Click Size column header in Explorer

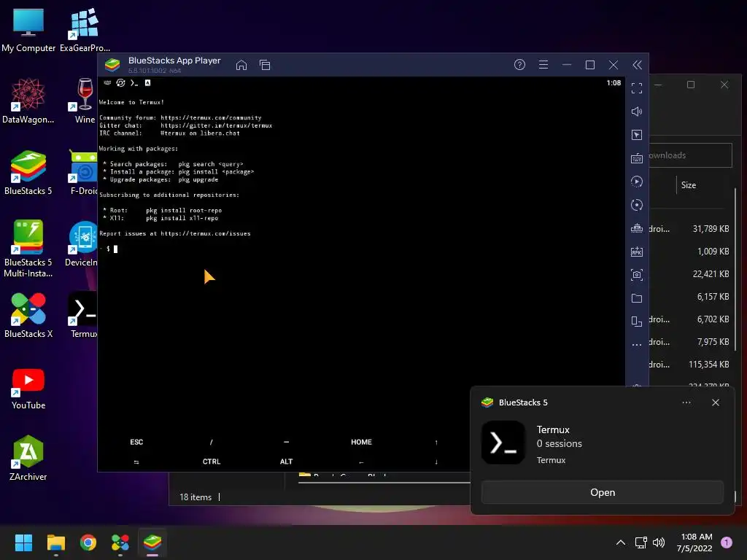click(x=689, y=185)
